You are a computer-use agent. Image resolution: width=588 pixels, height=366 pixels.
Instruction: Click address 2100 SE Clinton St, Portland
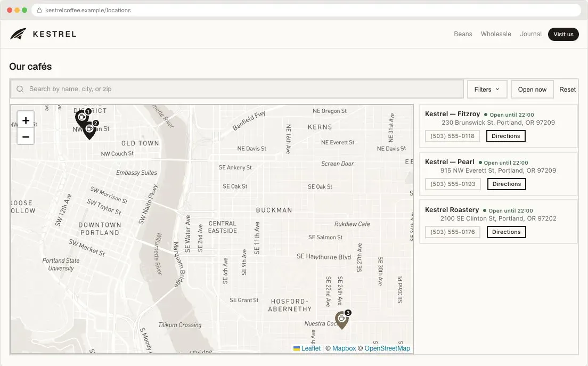(x=498, y=218)
